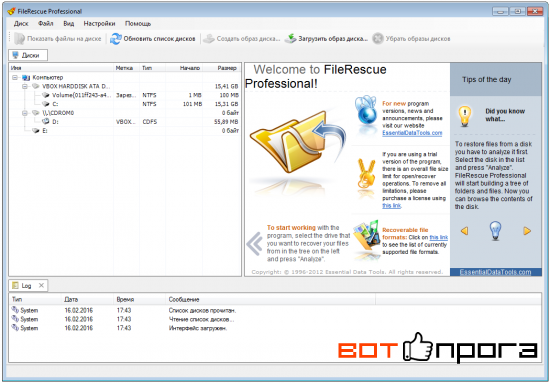Viewport: 550px width, 383px height.
Task: Click the 'Показать файлы на диске' toolbar icon
Action: coord(19,39)
